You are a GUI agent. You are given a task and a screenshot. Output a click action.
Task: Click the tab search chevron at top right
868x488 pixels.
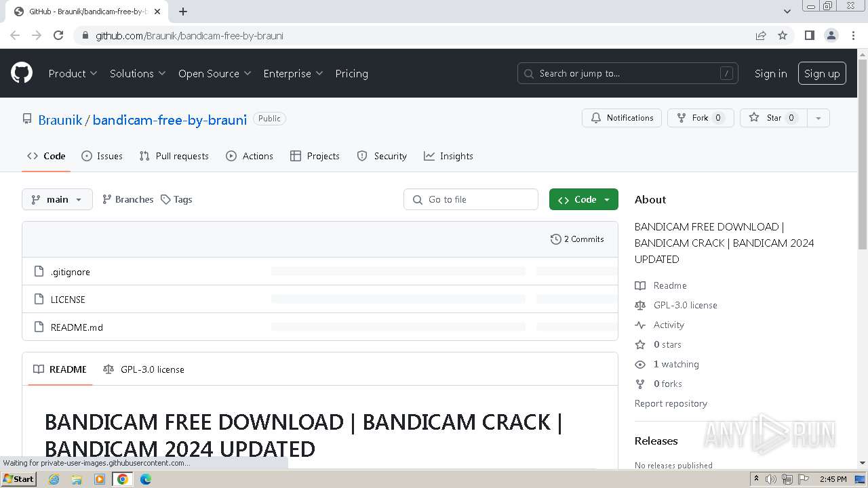click(787, 12)
